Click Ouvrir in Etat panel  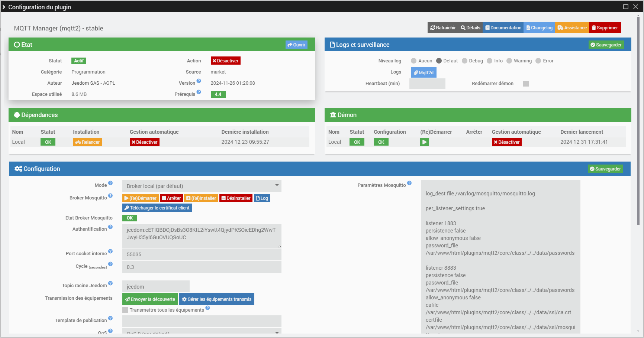point(296,45)
